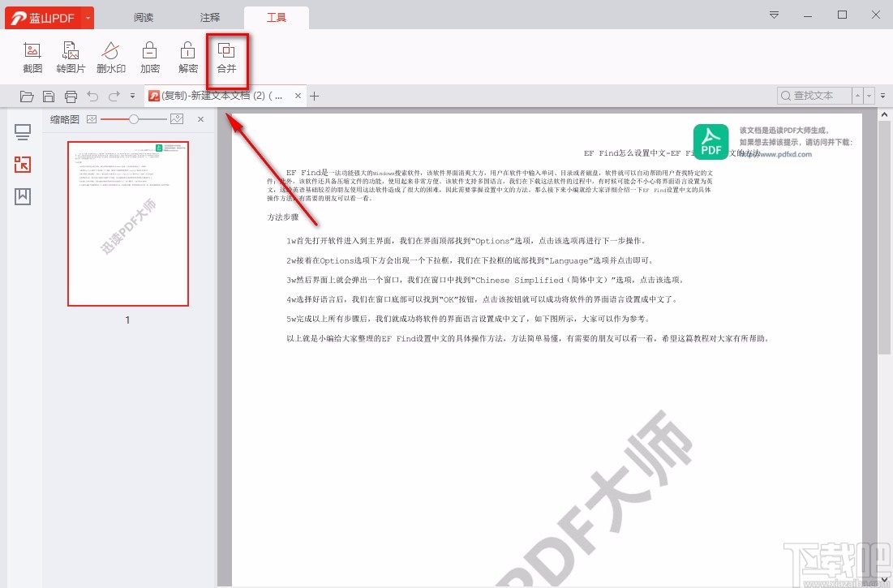Select page 1 thumbnail
The image size is (893, 588).
(x=128, y=224)
